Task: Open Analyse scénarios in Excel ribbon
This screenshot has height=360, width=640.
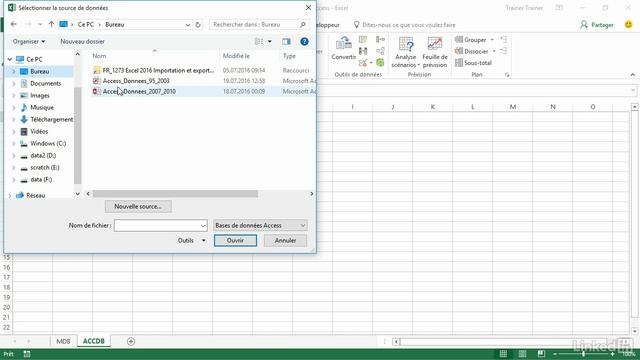Action: coord(405,52)
